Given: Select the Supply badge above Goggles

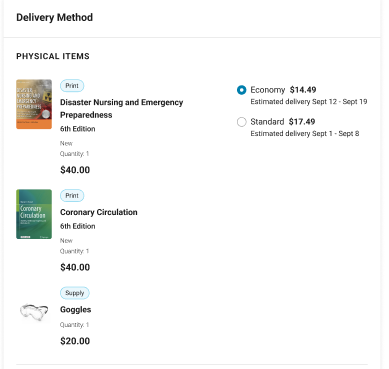Looking at the screenshot, I should coord(75,293).
